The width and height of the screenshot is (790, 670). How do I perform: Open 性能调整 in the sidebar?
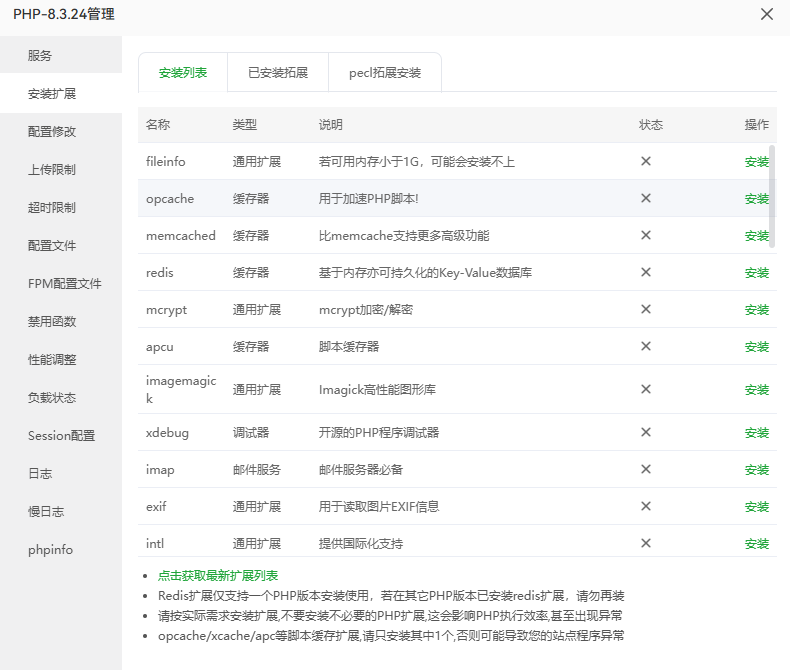tap(61, 360)
